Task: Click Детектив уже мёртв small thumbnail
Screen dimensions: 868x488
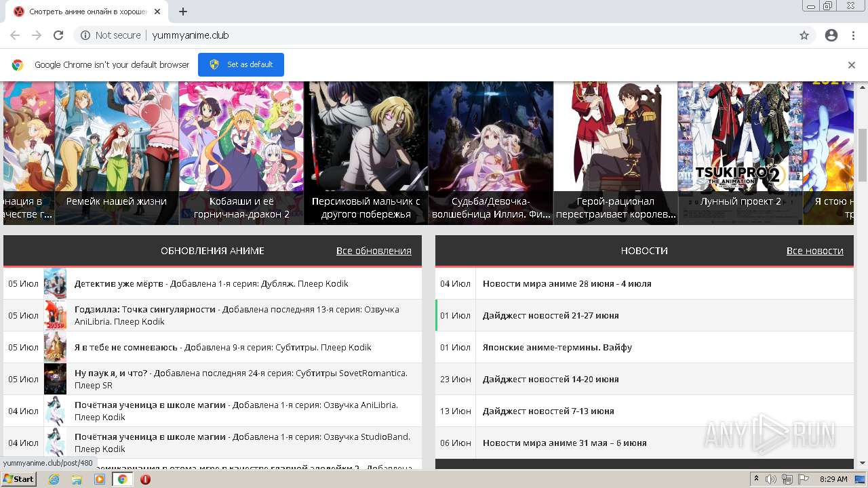Action: 55,283
